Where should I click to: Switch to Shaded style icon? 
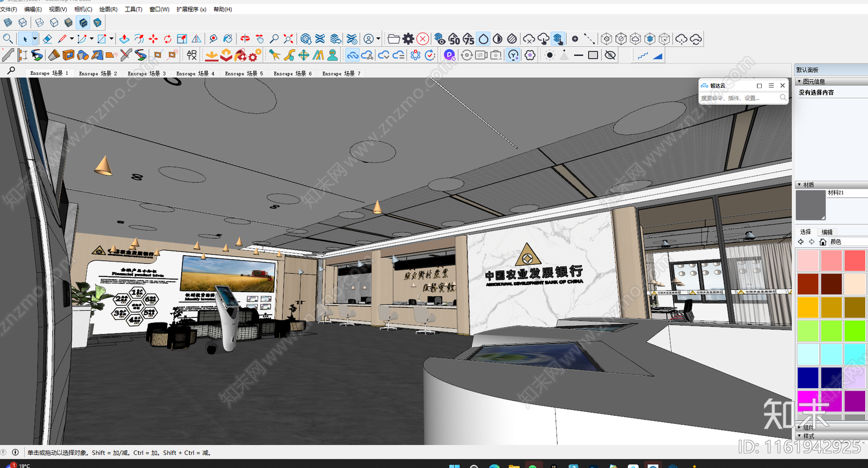(x=68, y=23)
